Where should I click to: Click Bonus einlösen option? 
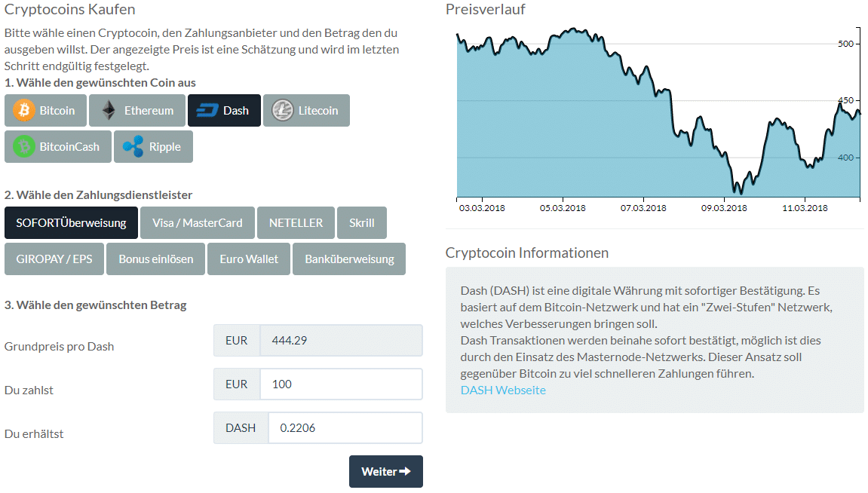(x=156, y=259)
